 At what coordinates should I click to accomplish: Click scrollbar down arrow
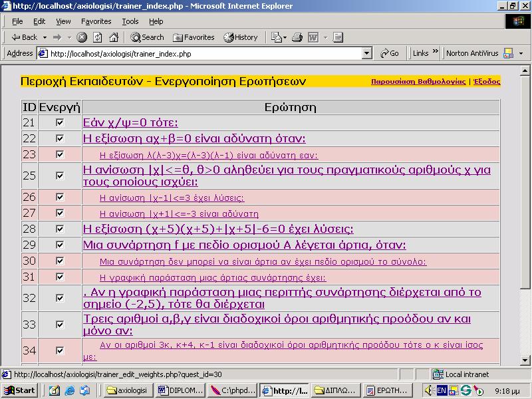525,360
